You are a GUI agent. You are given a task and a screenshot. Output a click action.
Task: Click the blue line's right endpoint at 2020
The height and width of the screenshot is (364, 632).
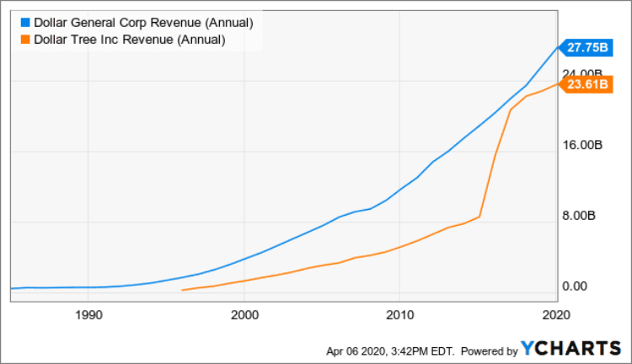pyautogui.click(x=557, y=47)
